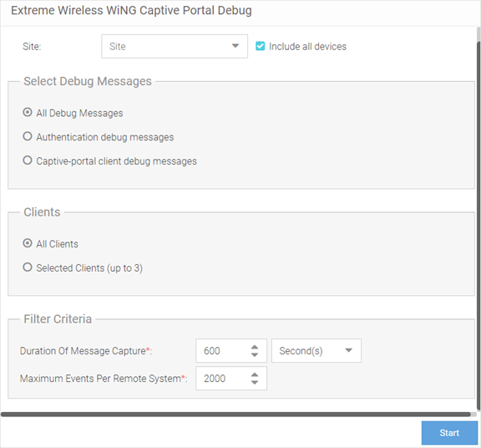Click the horizontal scrollbar at bottom

click(235, 415)
